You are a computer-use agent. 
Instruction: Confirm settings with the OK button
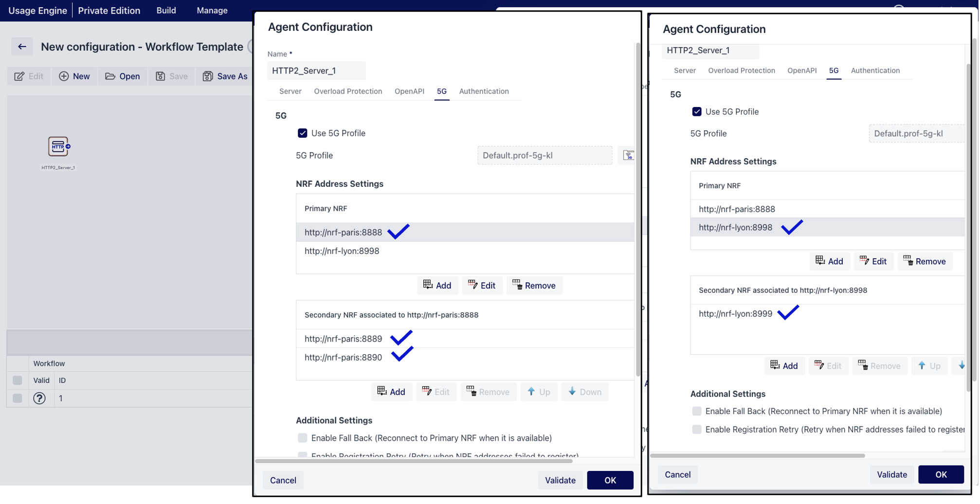coord(610,480)
